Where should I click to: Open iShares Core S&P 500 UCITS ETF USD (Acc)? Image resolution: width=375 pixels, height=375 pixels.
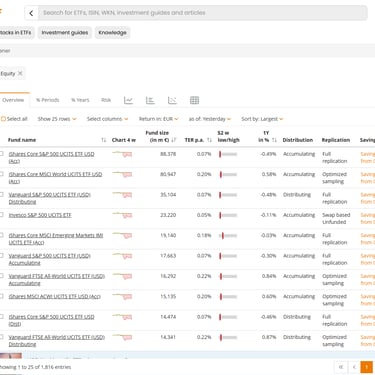tap(51, 157)
